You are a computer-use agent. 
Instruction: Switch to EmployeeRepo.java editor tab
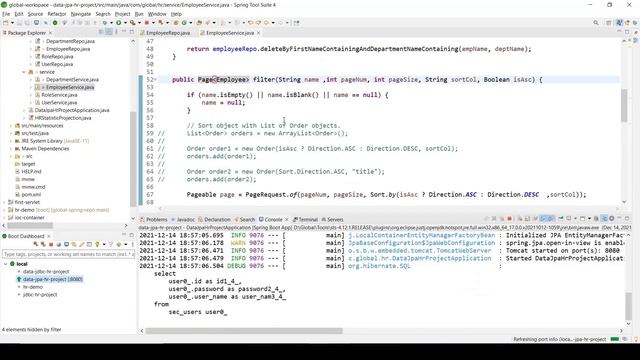(167, 33)
